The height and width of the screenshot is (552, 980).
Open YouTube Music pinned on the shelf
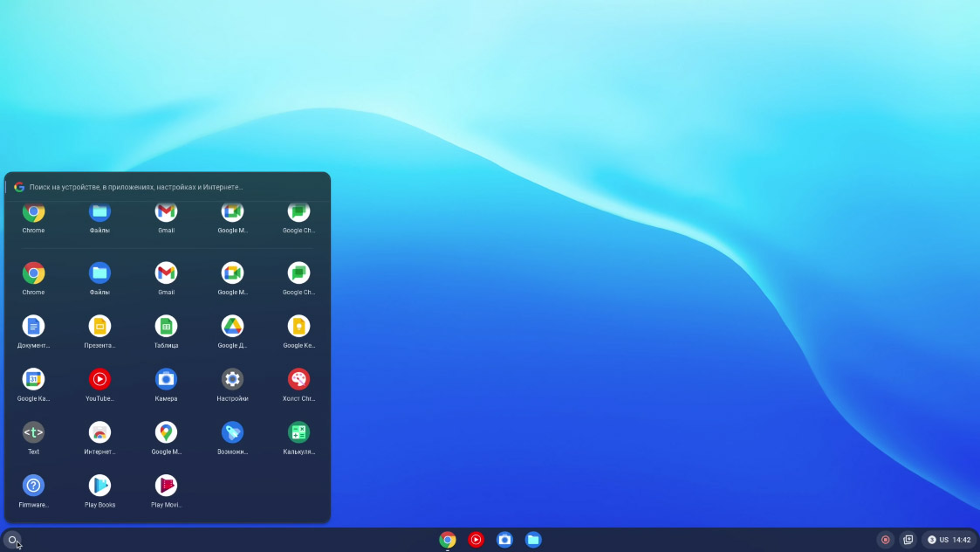[476, 540]
